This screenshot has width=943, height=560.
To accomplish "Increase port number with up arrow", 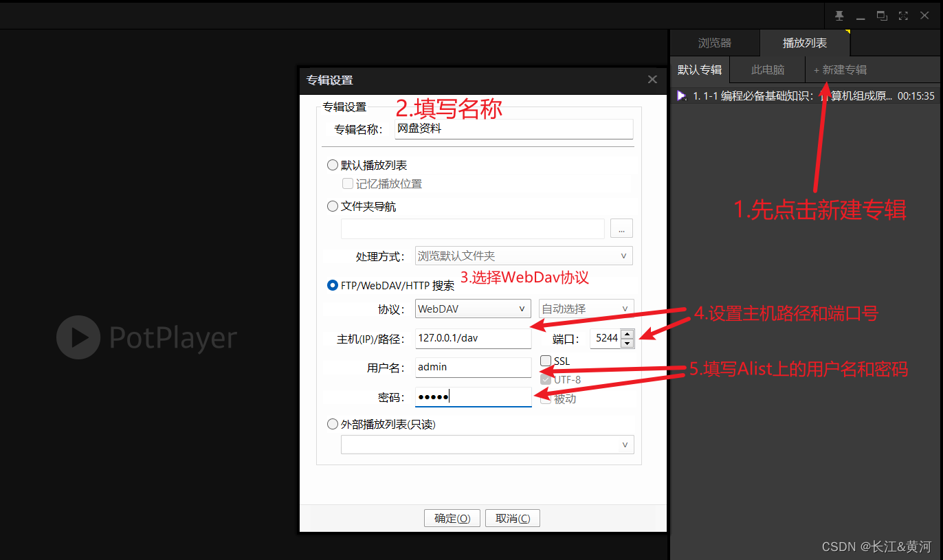I will point(627,334).
